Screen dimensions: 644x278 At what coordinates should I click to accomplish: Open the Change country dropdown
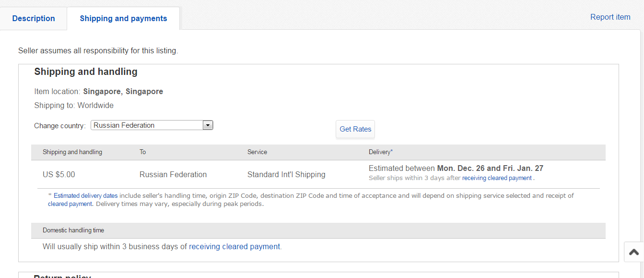152,125
